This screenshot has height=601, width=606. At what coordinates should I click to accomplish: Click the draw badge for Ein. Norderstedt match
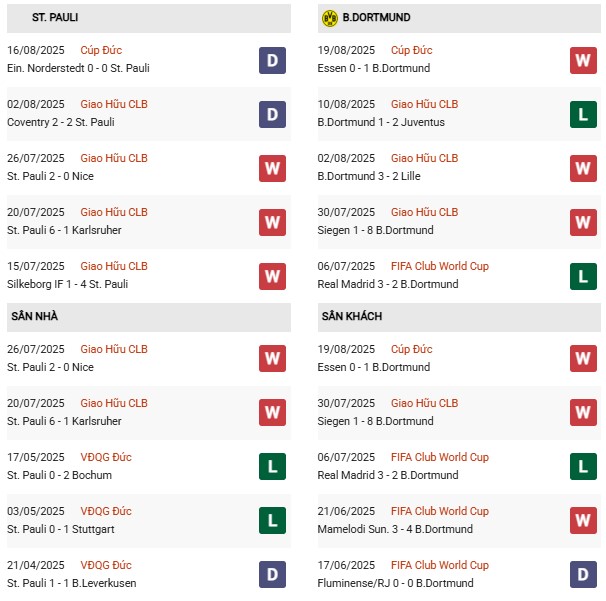point(272,60)
